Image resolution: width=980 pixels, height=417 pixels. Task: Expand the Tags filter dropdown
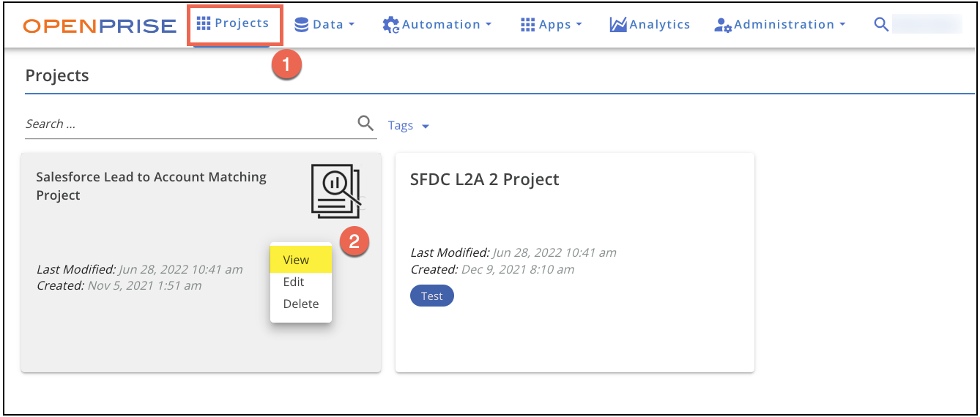(408, 125)
